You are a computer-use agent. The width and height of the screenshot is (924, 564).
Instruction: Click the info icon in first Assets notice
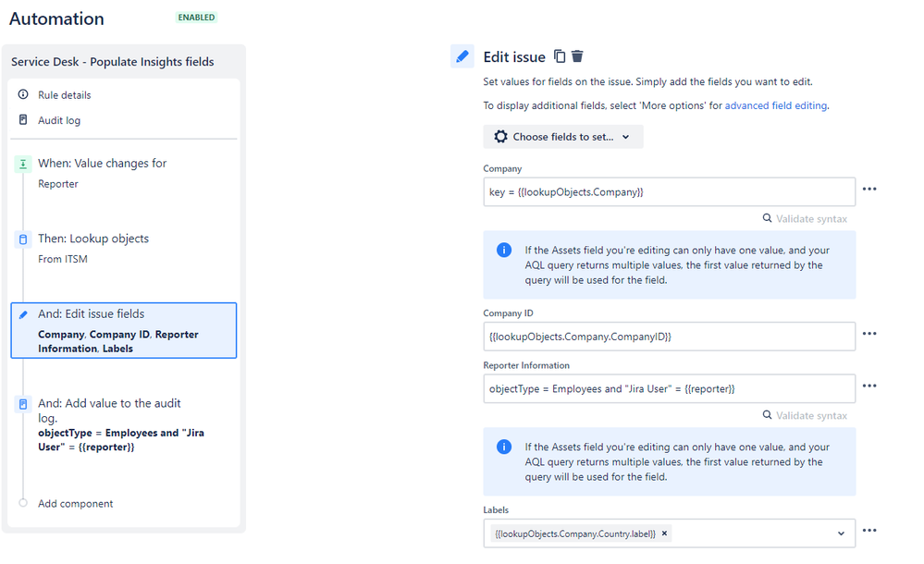click(504, 250)
